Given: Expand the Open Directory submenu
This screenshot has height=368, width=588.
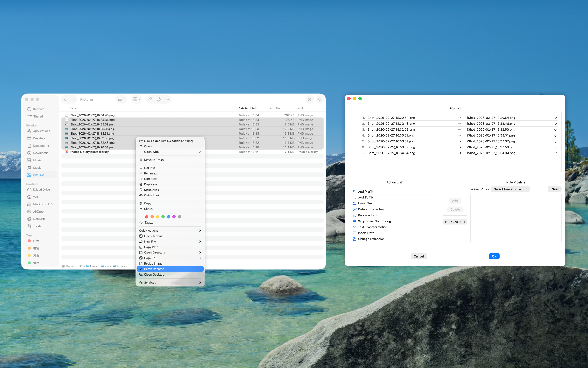Looking at the screenshot, I should pos(170,252).
